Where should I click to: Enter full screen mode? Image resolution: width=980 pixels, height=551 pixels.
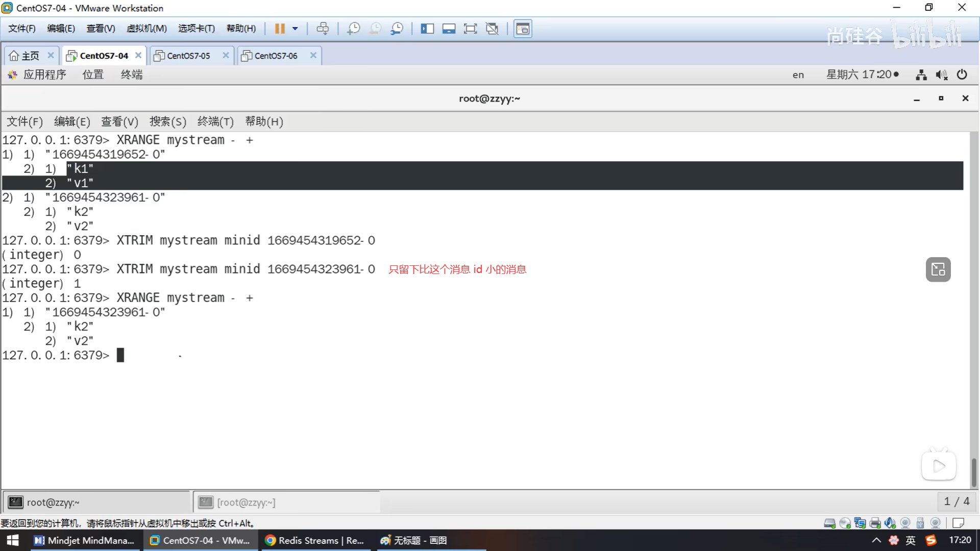470,29
